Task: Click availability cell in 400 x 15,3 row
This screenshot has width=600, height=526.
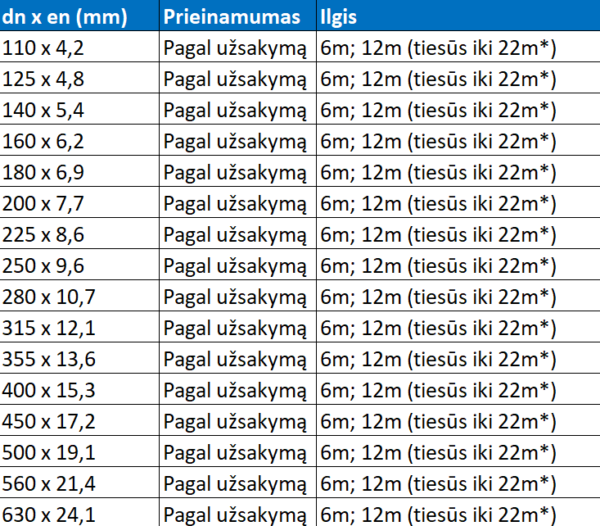Action: (x=238, y=389)
